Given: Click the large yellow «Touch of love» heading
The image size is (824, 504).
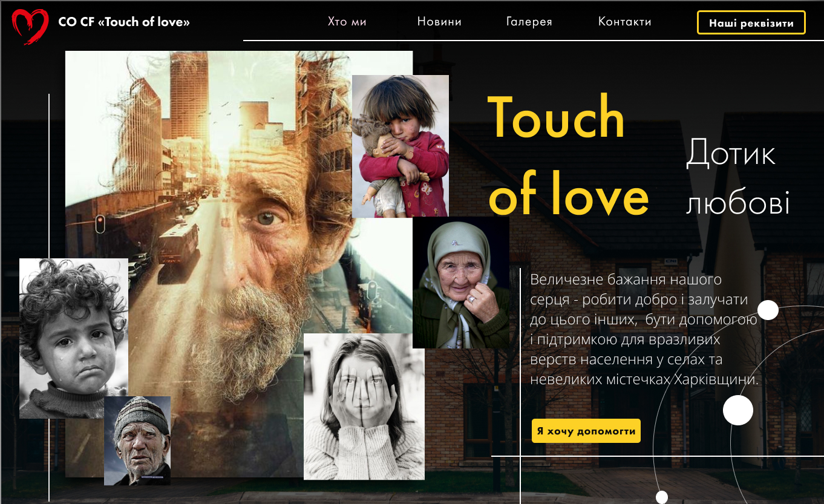Looking at the screenshot, I should click(567, 156).
